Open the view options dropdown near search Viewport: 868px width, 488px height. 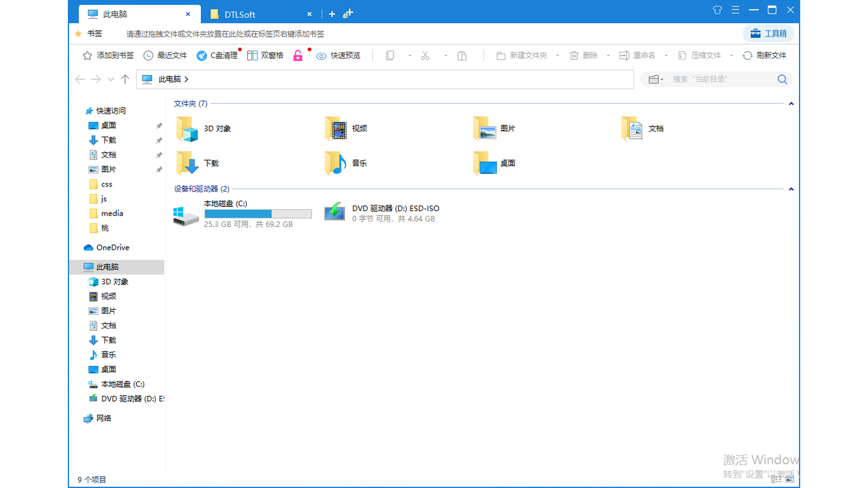click(655, 79)
